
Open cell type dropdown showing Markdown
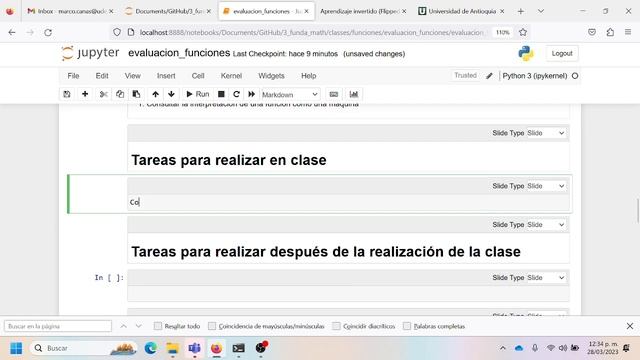(290, 95)
